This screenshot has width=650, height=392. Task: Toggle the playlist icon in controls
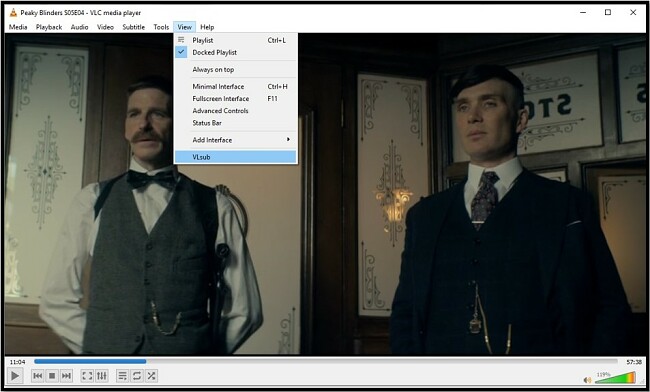122,376
